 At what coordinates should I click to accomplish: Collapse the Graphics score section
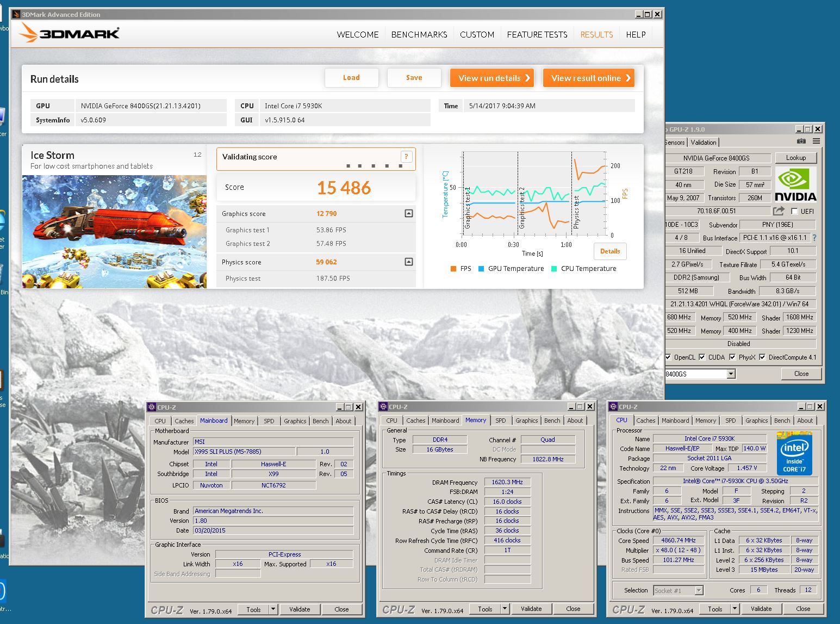(409, 214)
